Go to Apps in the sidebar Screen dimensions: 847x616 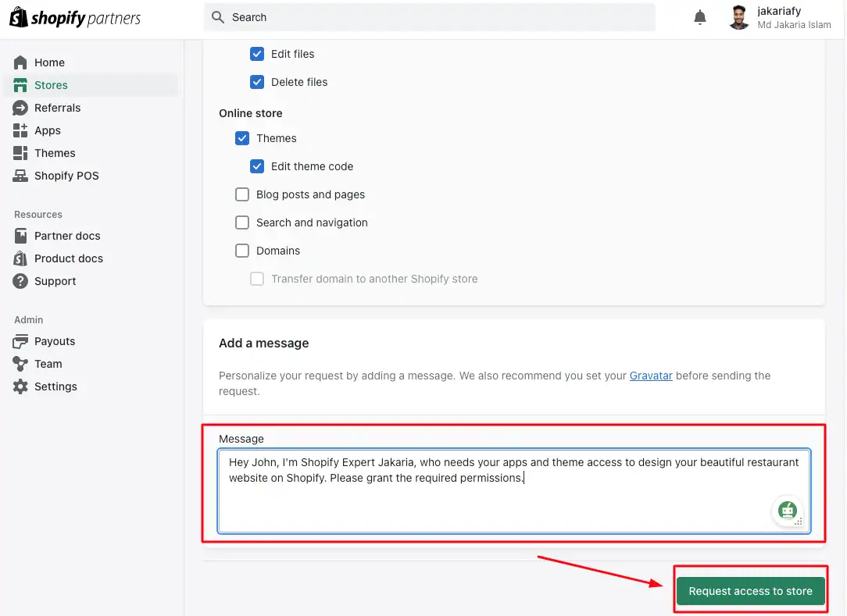tap(91, 130)
